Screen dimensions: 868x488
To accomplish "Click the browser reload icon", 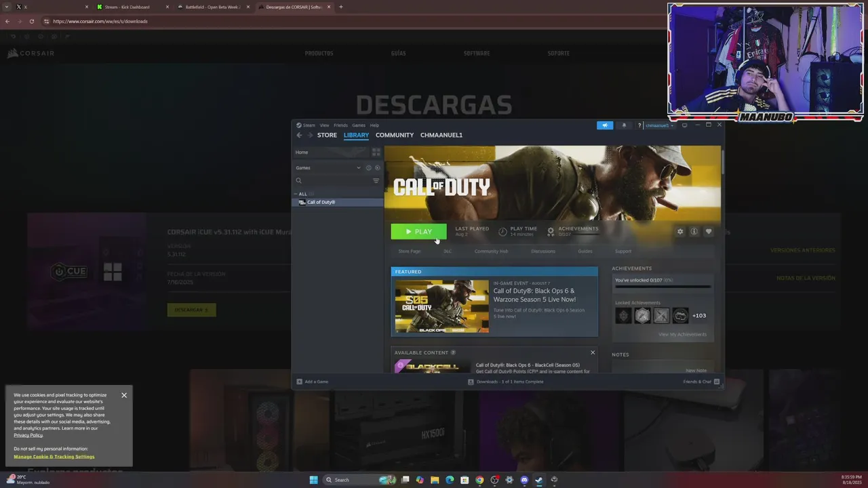I will (31, 21).
